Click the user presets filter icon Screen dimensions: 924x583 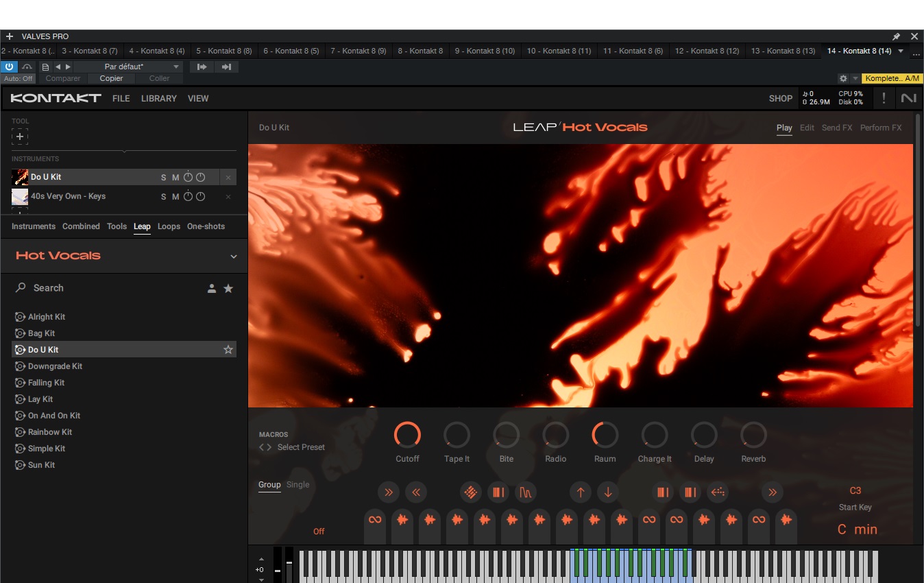(x=212, y=289)
